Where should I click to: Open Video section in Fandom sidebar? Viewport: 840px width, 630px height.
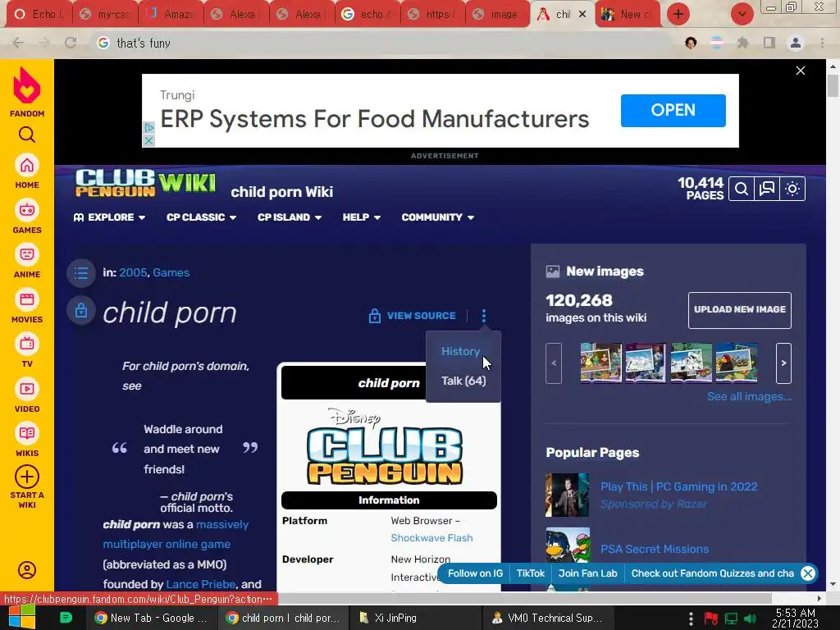[x=27, y=396]
